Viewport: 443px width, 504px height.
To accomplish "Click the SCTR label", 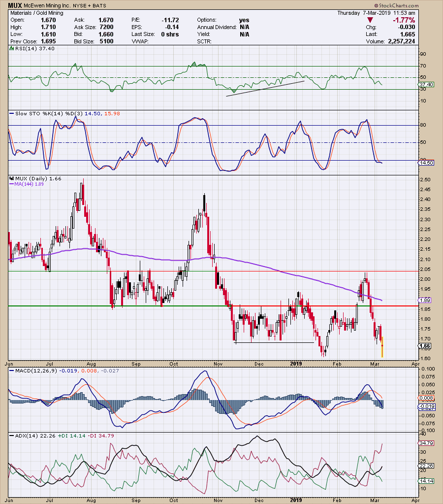I will click(204, 41).
